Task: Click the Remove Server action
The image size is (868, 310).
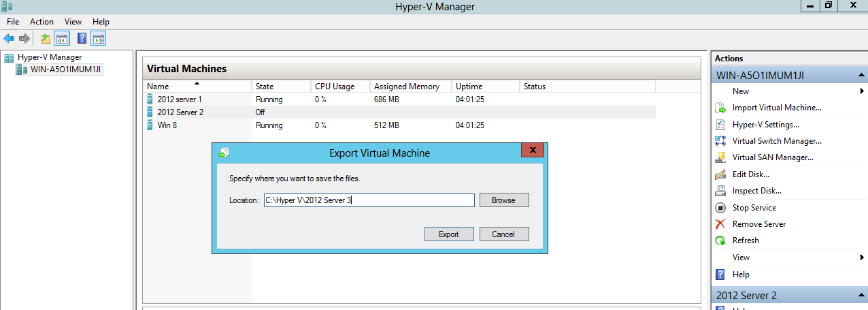Action: click(759, 224)
